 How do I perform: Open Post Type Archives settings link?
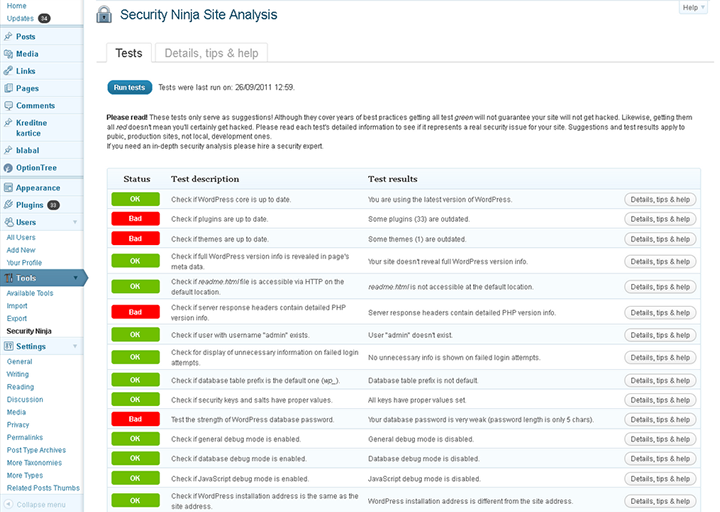pyautogui.click(x=36, y=450)
